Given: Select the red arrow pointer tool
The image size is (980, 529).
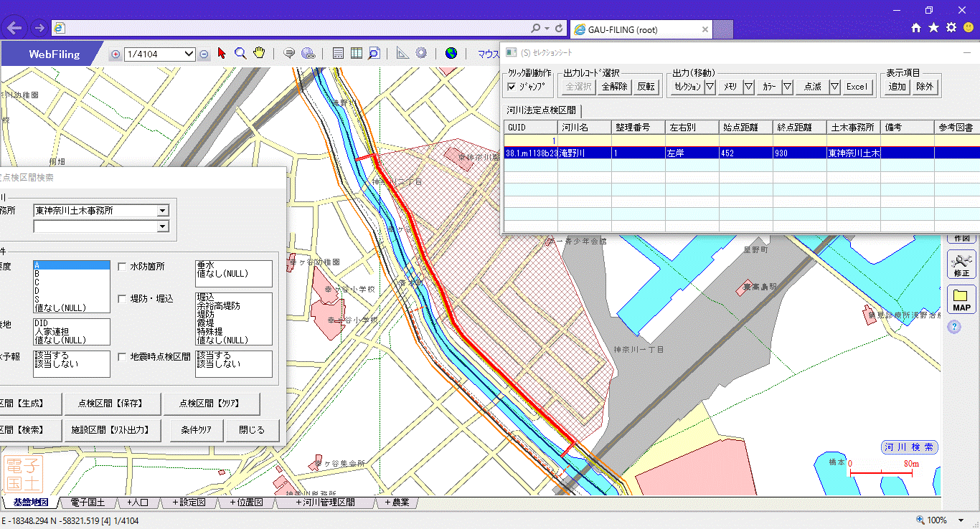Looking at the screenshot, I should click(222, 54).
